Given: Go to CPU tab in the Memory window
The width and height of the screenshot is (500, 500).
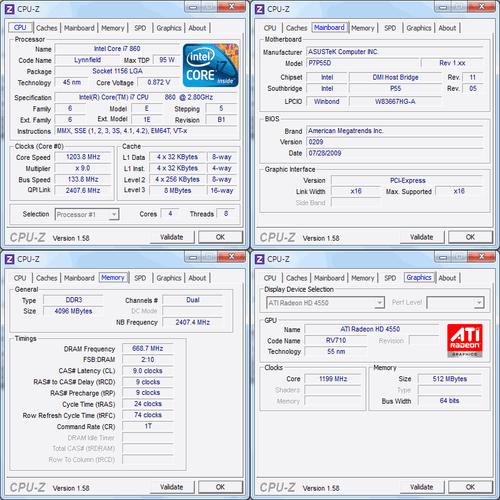Looking at the screenshot, I should tap(20, 278).
